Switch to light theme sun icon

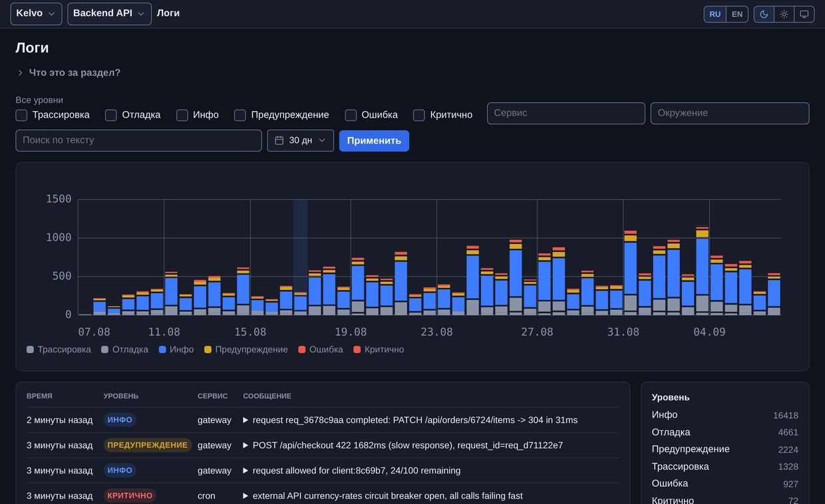point(784,14)
